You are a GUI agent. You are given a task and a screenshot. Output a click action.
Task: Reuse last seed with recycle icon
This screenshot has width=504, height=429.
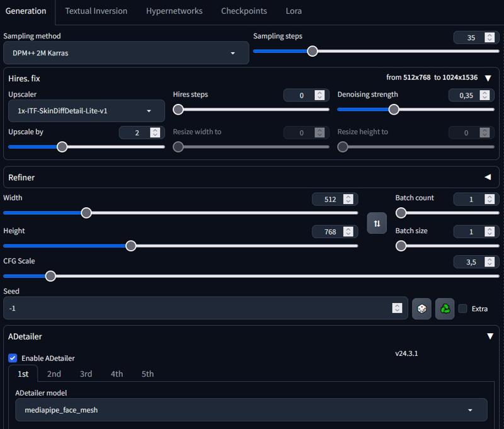[x=445, y=309]
